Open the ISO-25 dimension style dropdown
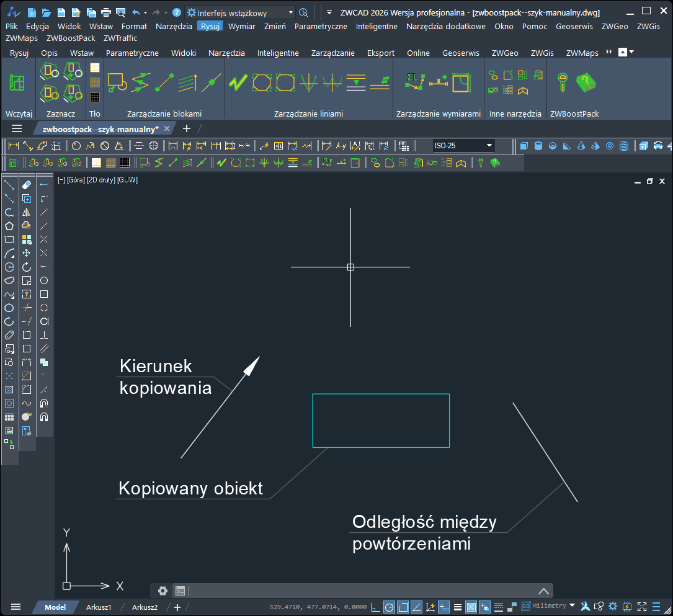The height and width of the screenshot is (616, 673). [489, 146]
